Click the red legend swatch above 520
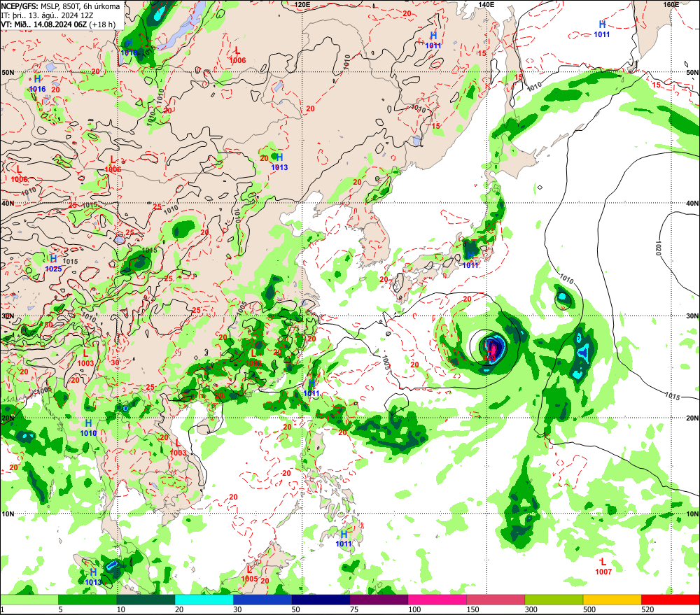Screen dimensions: 700x615 click(671, 600)
